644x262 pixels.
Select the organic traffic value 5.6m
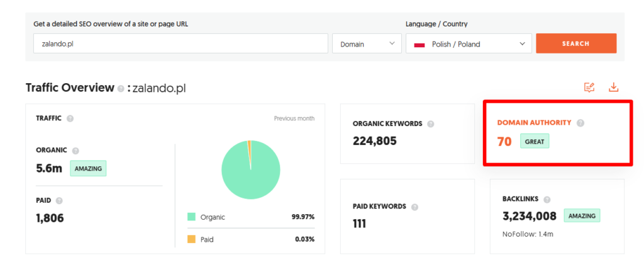[x=49, y=168]
